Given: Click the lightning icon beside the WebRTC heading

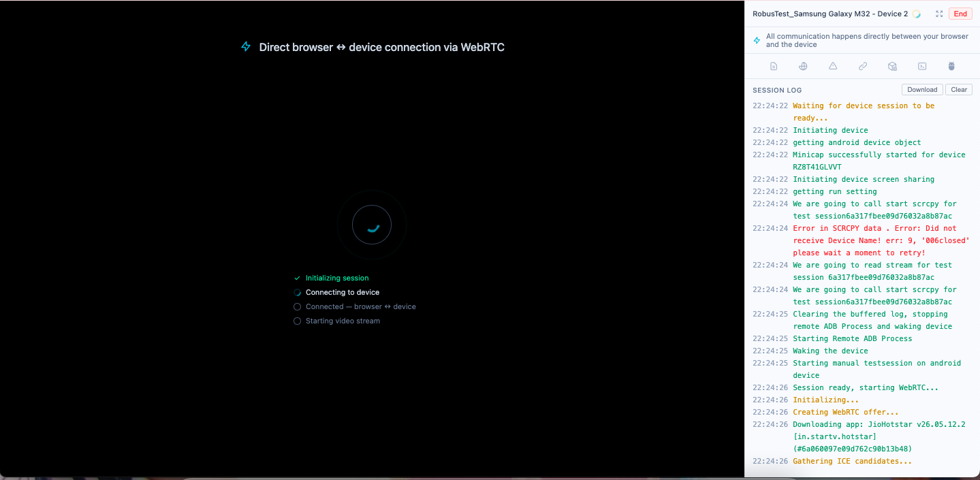Looking at the screenshot, I should tap(246, 47).
